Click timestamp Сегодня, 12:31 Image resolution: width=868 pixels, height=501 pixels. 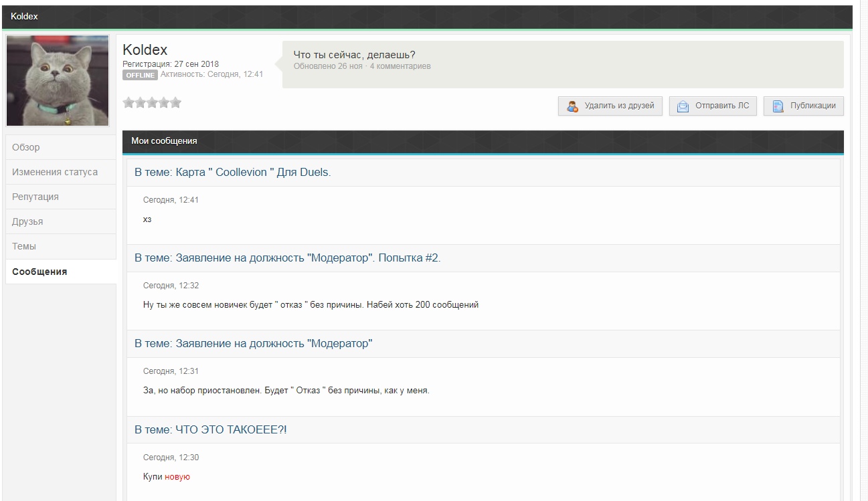coord(171,371)
